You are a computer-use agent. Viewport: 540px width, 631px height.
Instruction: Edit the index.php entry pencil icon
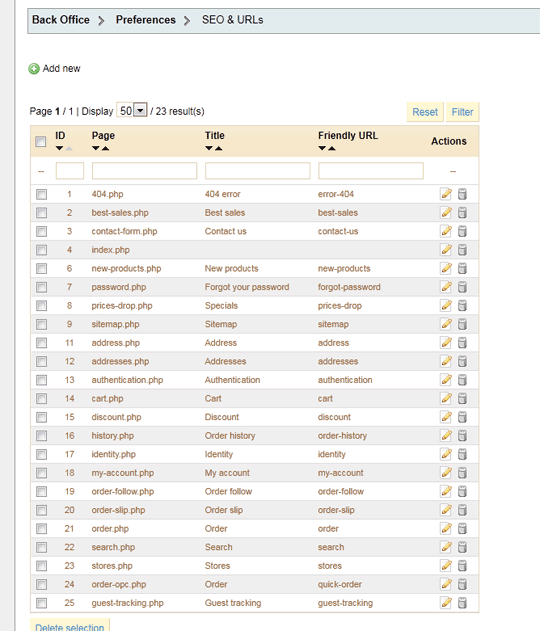[446, 250]
